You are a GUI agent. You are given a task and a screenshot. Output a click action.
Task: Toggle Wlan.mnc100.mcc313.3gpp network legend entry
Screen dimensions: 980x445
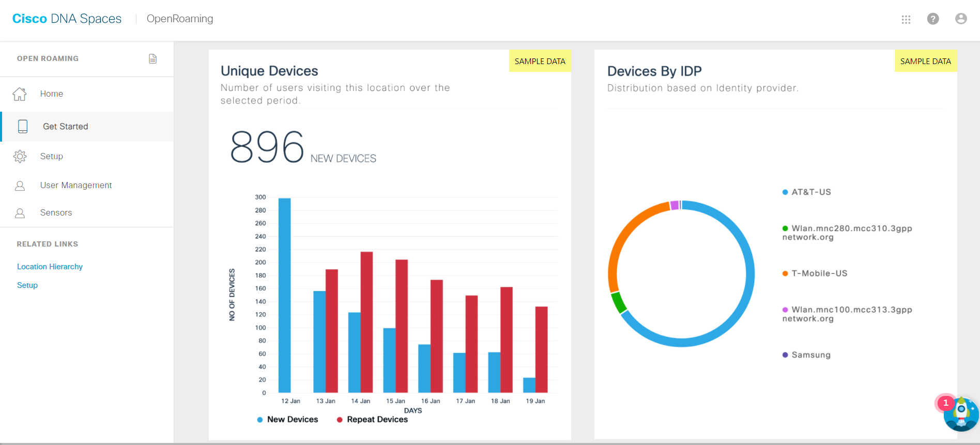847,314
